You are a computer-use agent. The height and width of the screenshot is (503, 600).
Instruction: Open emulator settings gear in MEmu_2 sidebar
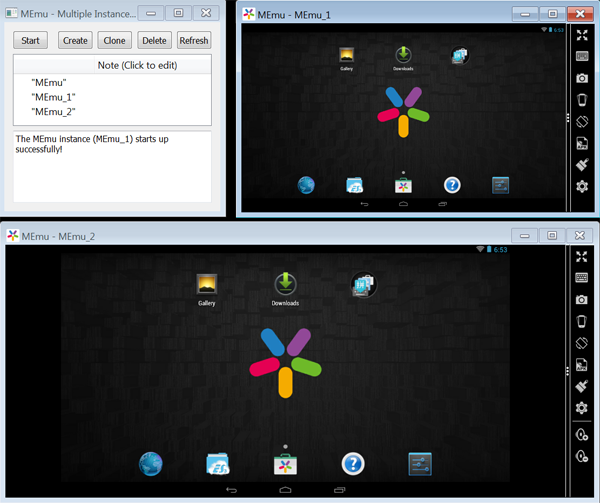click(x=582, y=408)
